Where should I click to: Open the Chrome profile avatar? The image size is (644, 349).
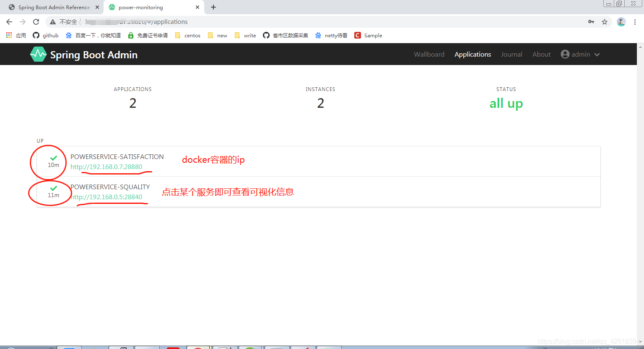tap(621, 22)
